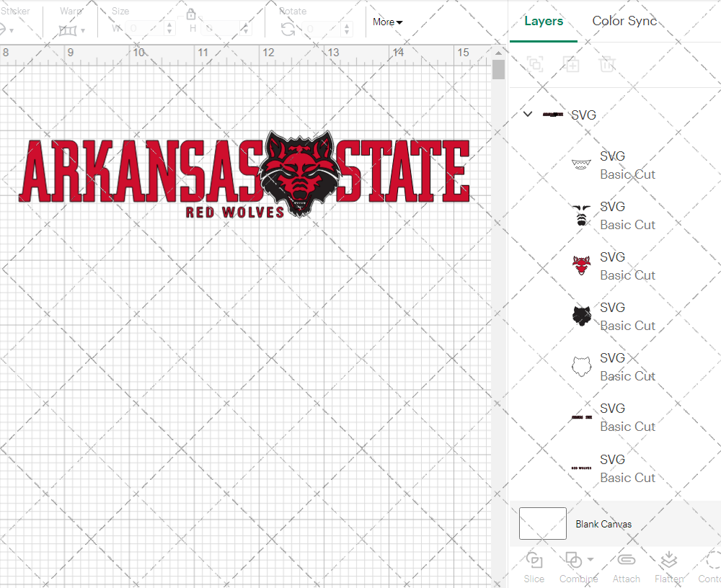Open the Sticker dropdown arrow
This screenshot has width=721, height=588.
[12, 31]
